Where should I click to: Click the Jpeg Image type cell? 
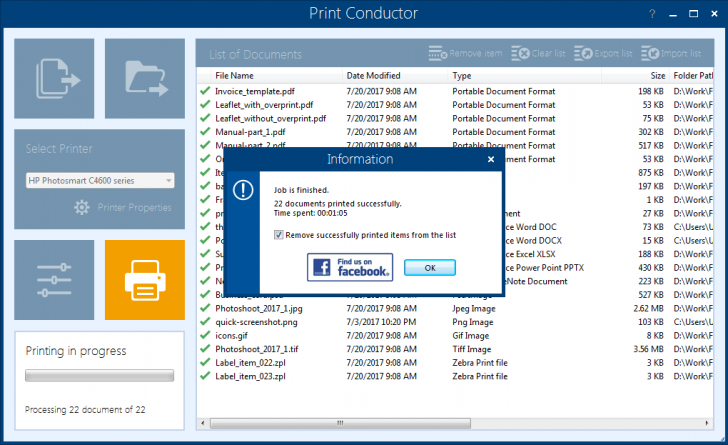pyautogui.click(x=474, y=308)
